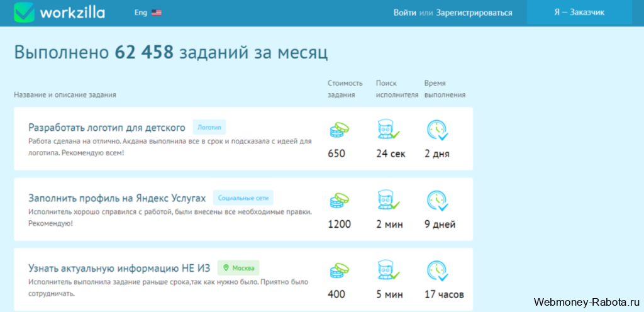Click the 5 мин search time
The image size is (644, 312).
coord(390,294)
